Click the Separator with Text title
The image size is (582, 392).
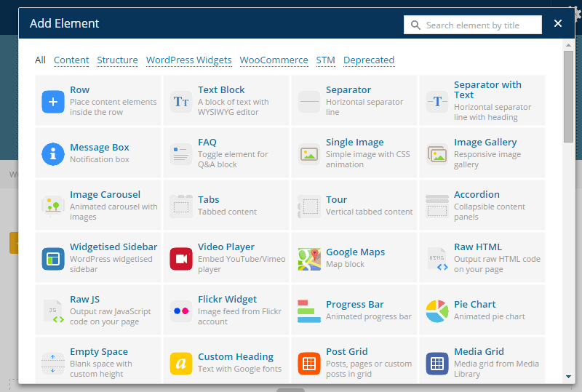(487, 90)
